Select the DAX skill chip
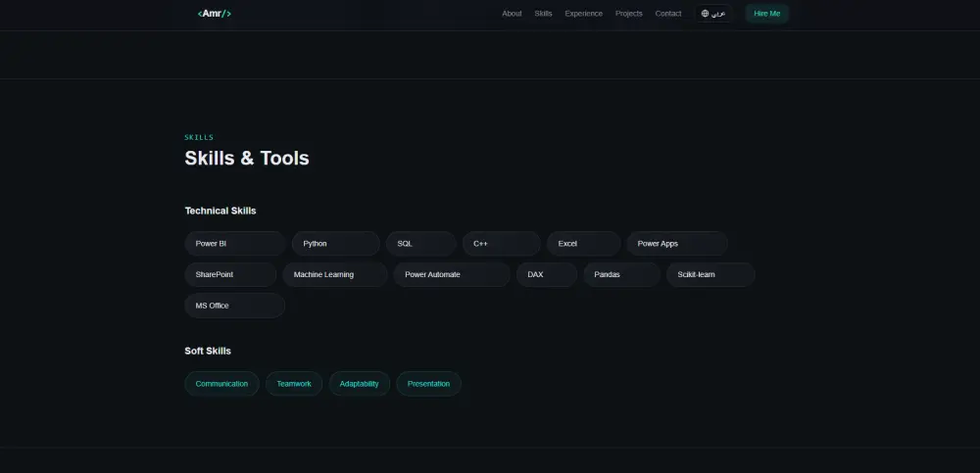This screenshot has width=980, height=473. tap(547, 274)
